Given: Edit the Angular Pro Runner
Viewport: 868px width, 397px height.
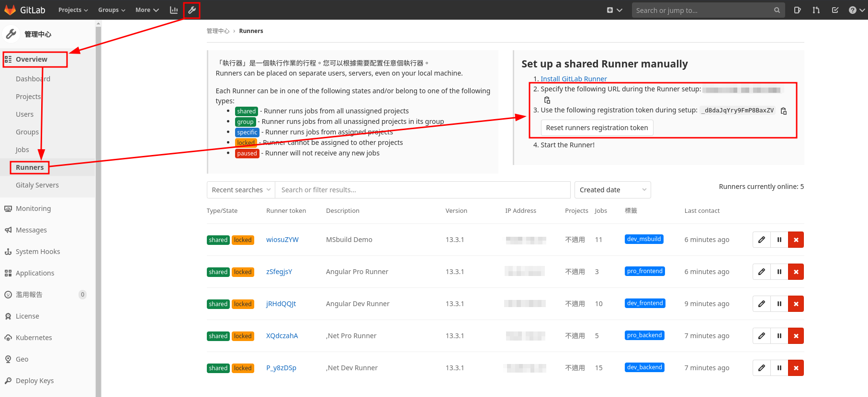Looking at the screenshot, I should tap(762, 272).
